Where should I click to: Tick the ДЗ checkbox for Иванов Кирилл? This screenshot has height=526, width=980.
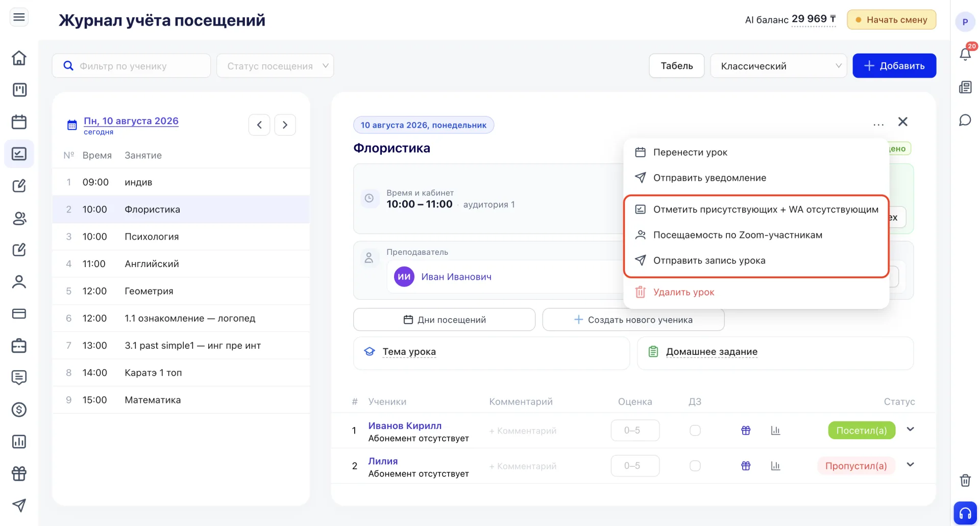pyautogui.click(x=695, y=431)
